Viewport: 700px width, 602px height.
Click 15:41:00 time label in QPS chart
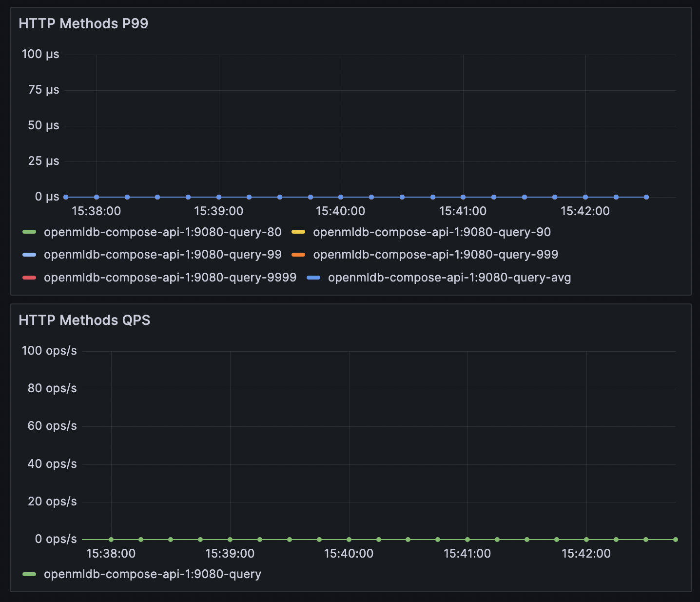pos(467,554)
